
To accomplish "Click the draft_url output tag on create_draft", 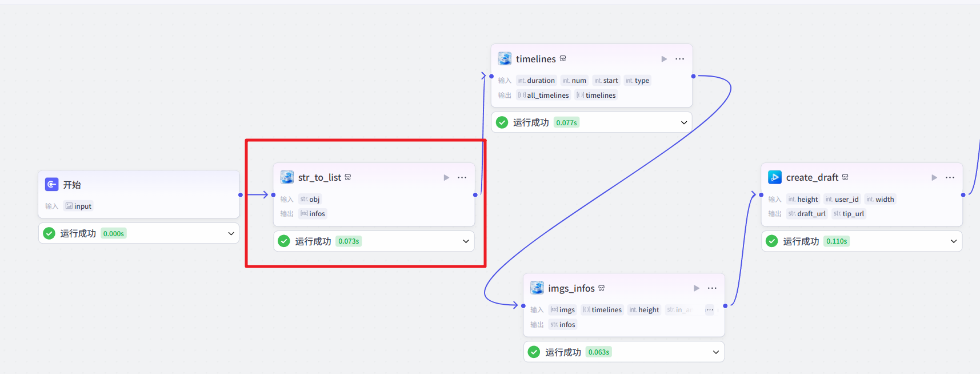I will [807, 214].
